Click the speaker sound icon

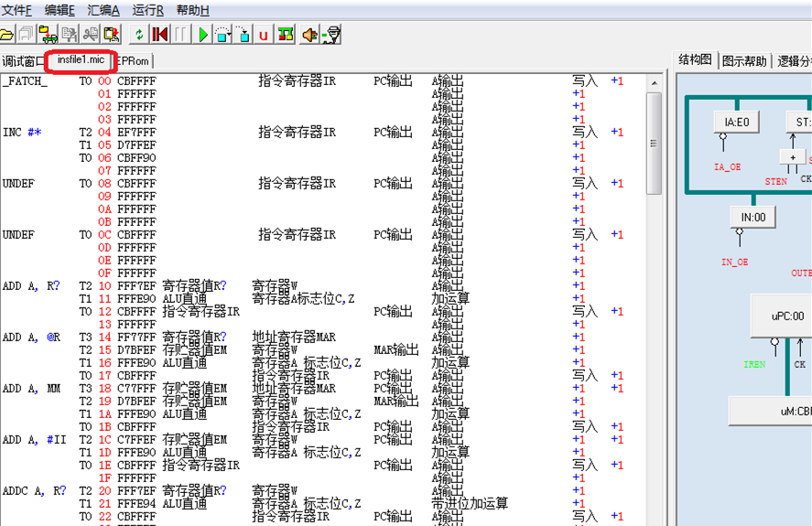click(x=309, y=35)
